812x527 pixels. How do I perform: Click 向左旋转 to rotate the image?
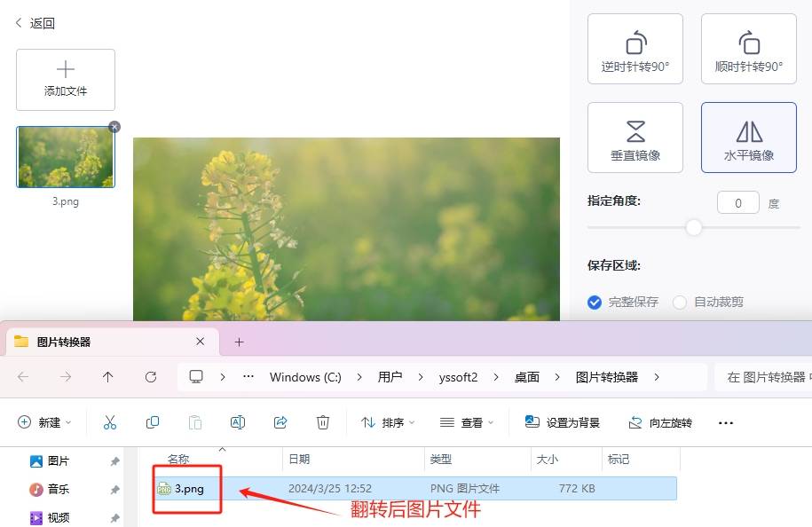pyautogui.click(x=661, y=422)
